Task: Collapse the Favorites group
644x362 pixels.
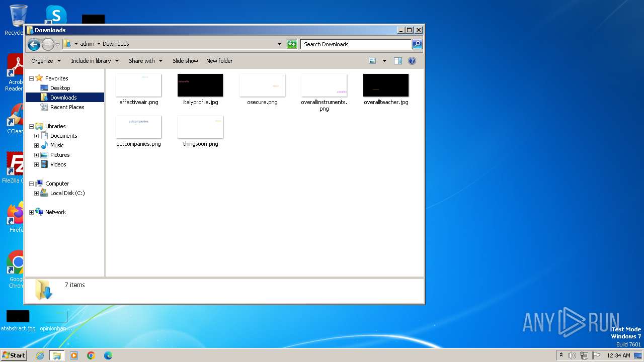Action: point(31,78)
